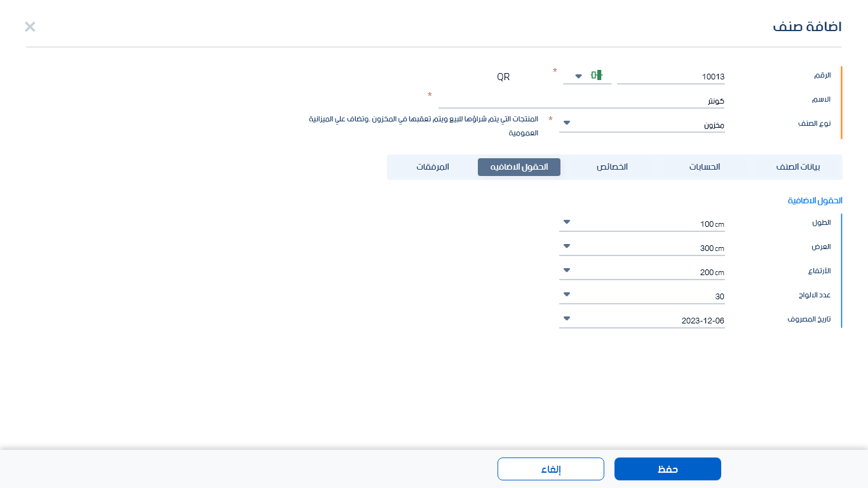Expand the نوع الصنف dropdown arrow
Image resolution: width=868 pixels, height=488 pixels.
click(567, 123)
